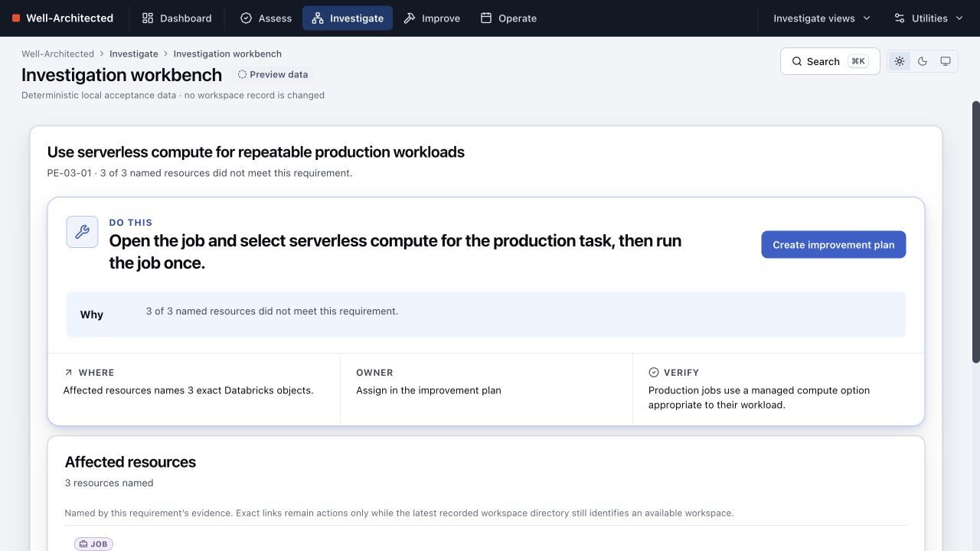Click the 'PE-03-01' requirement ID text

pos(69,173)
